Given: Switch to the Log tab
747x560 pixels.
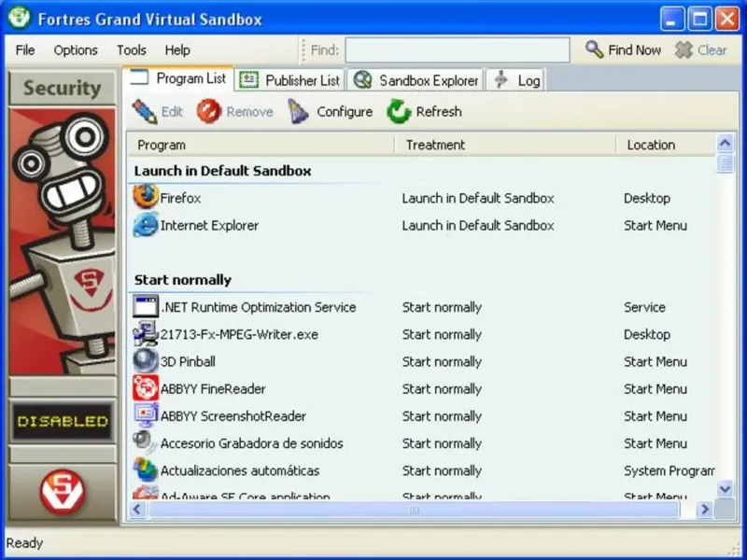Looking at the screenshot, I should coord(516,80).
